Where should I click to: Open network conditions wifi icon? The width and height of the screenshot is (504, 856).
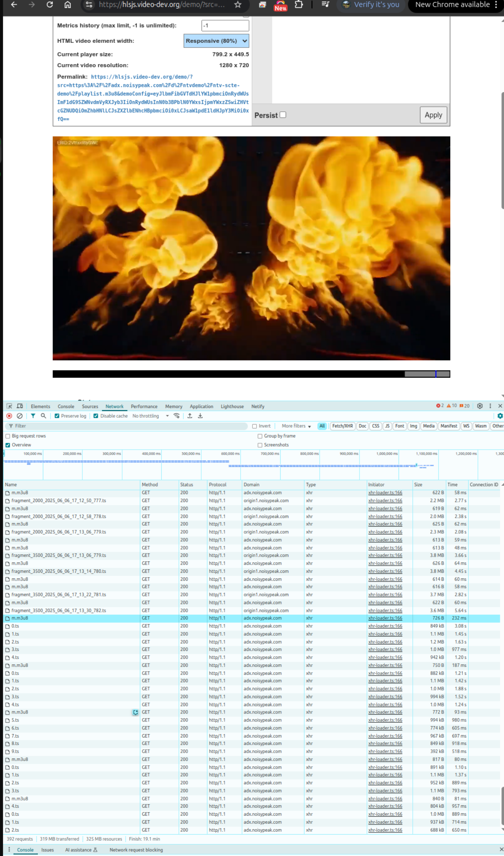point(177,416)
